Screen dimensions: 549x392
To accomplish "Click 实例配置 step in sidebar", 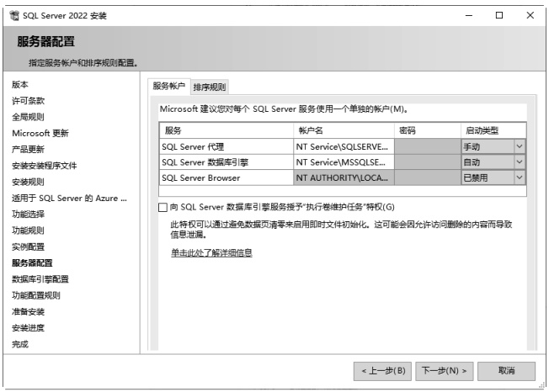I will 28,246.
